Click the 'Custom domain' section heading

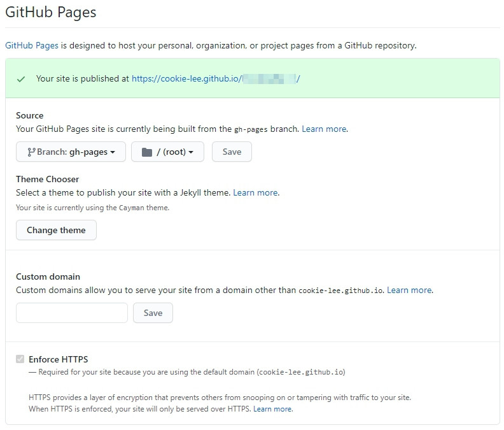pos(48,277)
